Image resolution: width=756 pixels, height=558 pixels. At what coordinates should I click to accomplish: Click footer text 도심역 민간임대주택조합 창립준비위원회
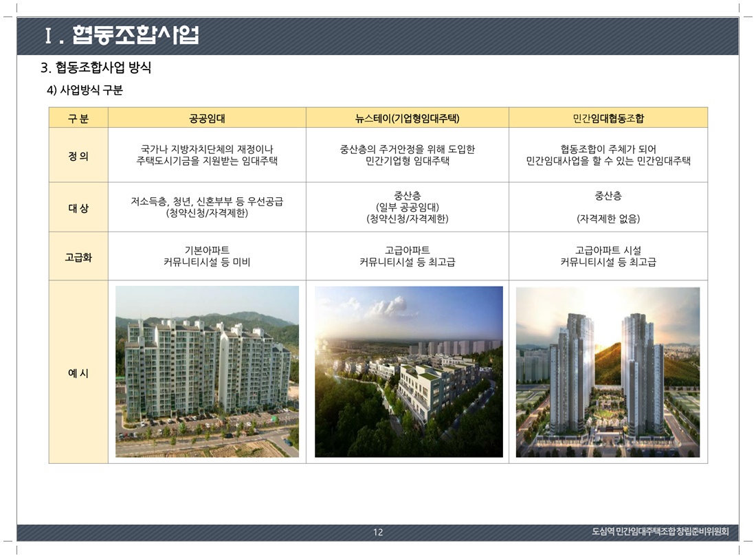click(x=660, y=531)
